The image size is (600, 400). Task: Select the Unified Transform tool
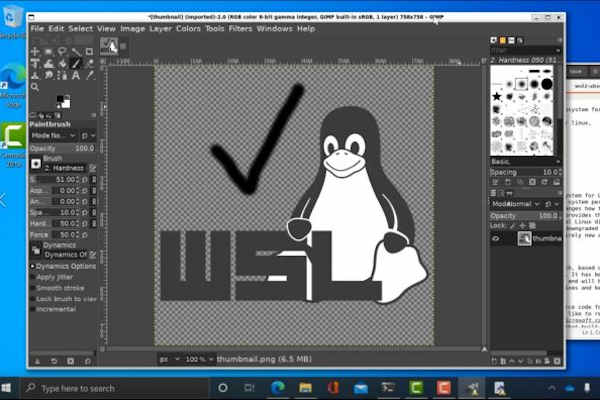35,64
